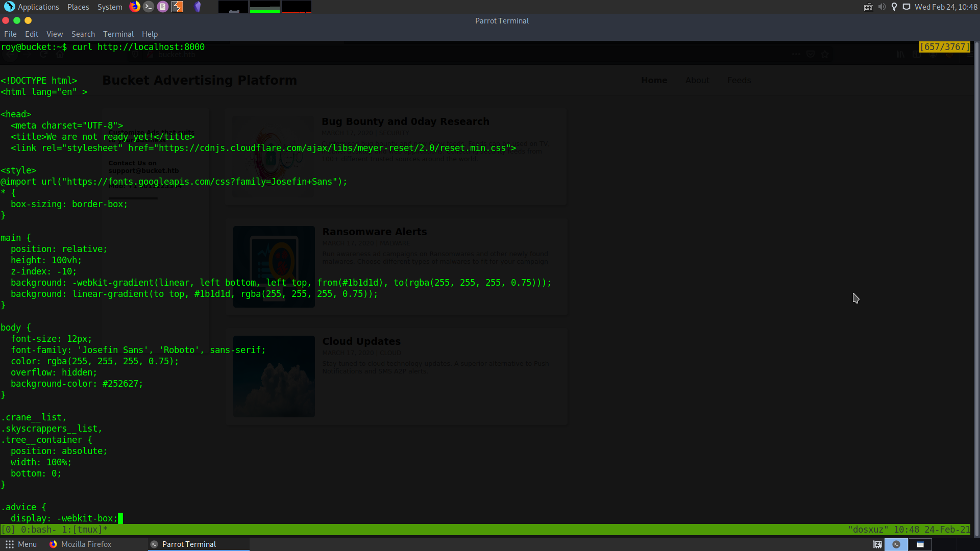Click the network display tray icon
The width and height of the screenshot is (980, 551).
point(906,7)
